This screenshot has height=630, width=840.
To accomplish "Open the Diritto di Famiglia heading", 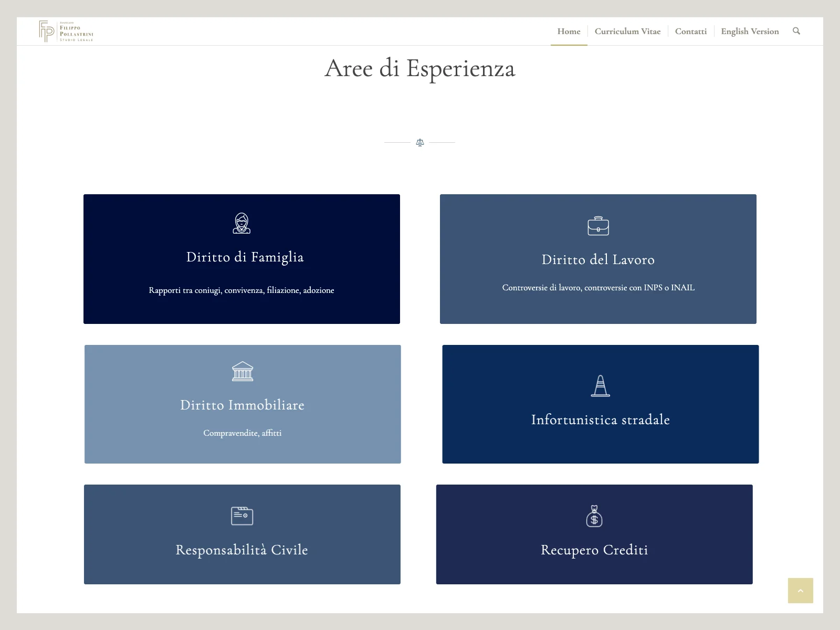I will 245,257.
